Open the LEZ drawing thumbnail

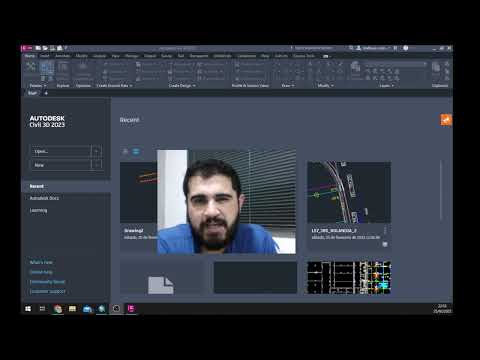(x=349, y=192)
